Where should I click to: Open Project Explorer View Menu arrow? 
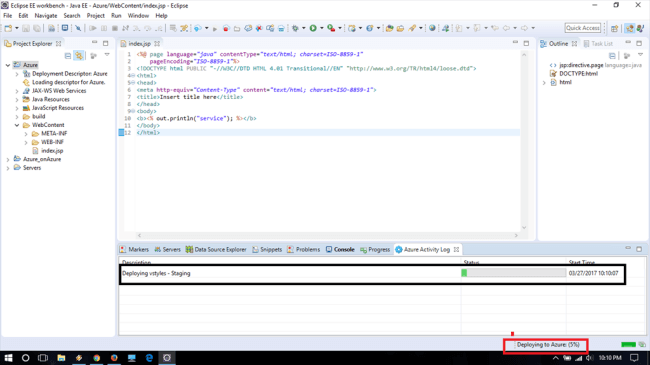pyautogui.click(x=107, y=55)
